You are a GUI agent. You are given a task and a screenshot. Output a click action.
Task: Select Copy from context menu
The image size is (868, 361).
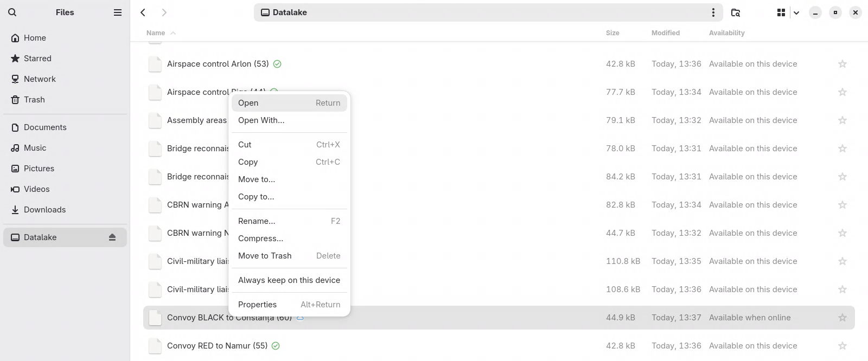point(289,162)
